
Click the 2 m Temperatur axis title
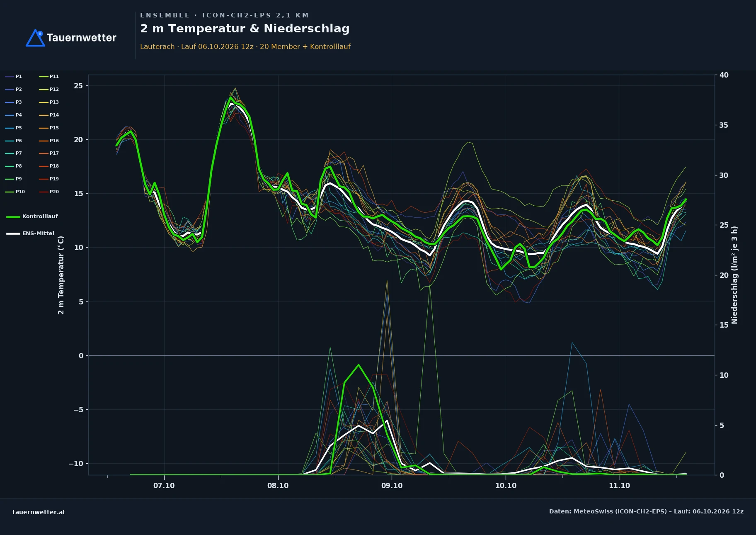(61, 275)
